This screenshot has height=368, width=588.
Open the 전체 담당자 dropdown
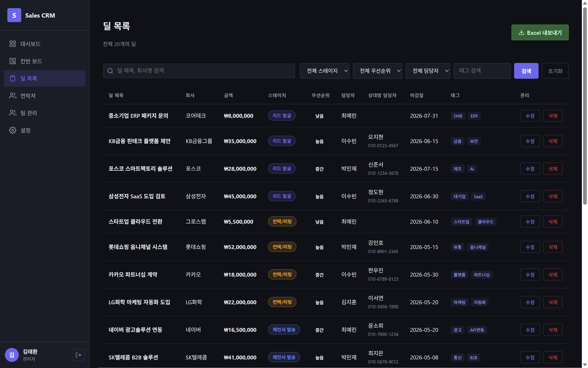coord(428,71)
